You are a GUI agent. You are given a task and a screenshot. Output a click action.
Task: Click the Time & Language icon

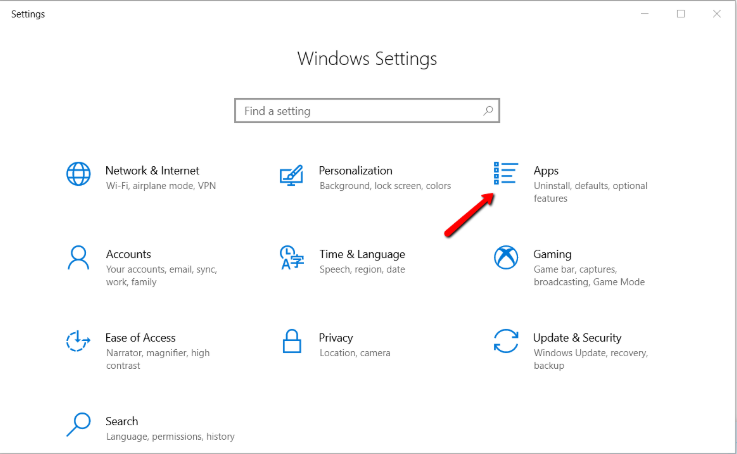291,258
